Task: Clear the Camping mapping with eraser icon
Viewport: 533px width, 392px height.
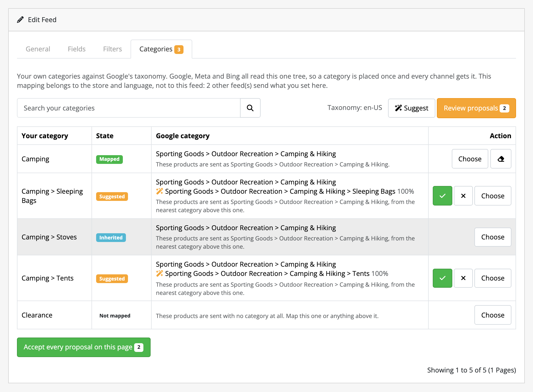Action: (501, 159)
